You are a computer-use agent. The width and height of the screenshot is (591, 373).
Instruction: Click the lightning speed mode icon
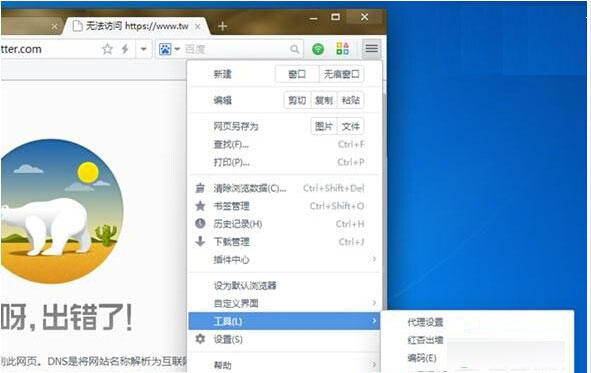[125, 49]
